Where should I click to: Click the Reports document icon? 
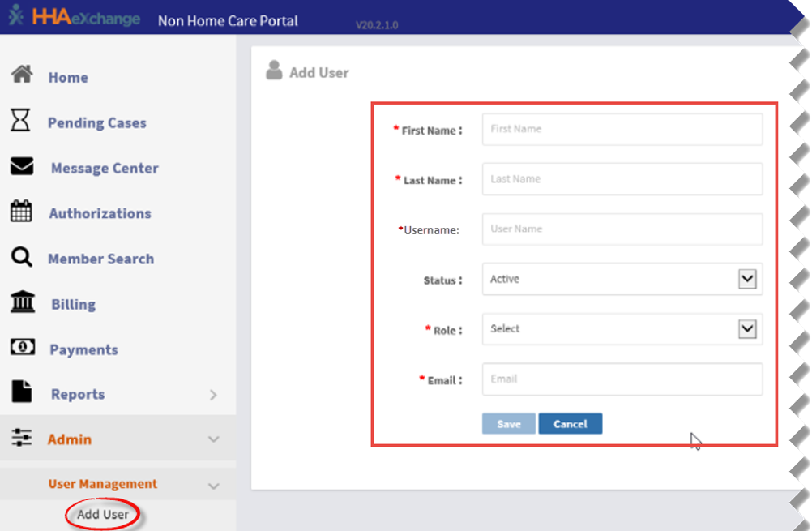22,392
